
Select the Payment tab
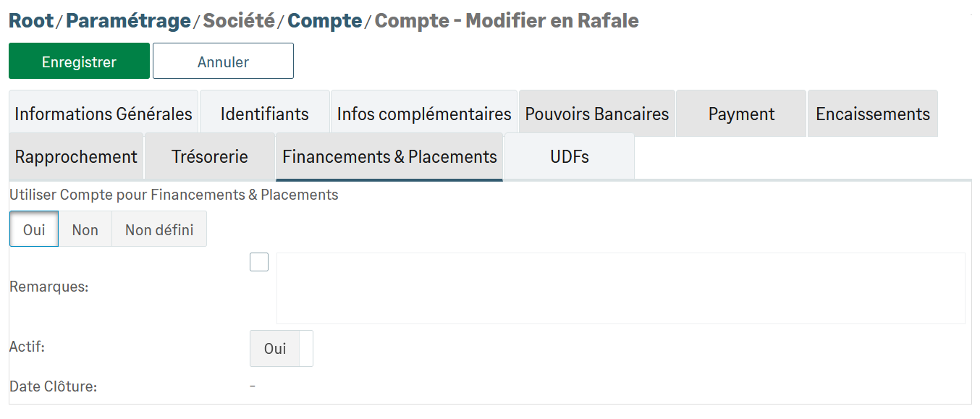[x=741, y=114]
